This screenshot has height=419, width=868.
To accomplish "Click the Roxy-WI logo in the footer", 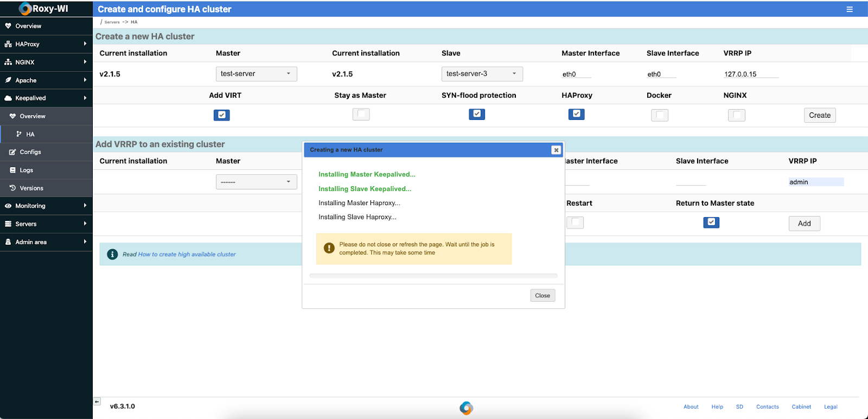I will pos(466,408).
